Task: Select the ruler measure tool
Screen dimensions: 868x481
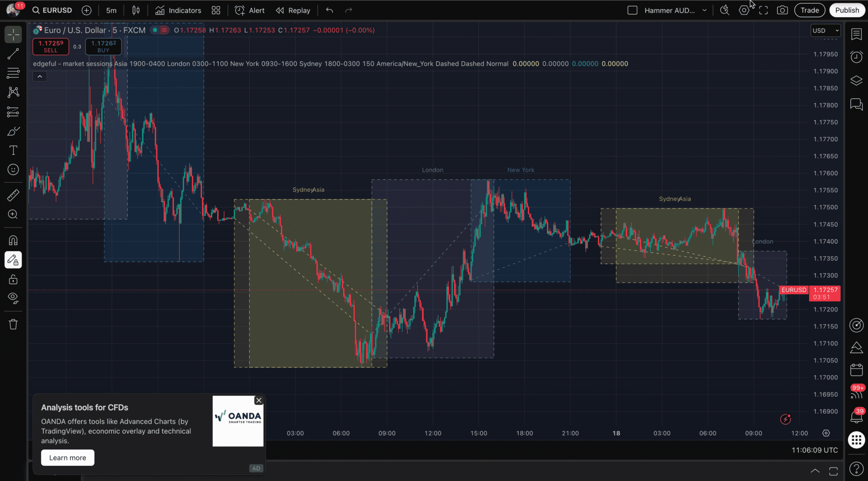Action: click(13, 195)
